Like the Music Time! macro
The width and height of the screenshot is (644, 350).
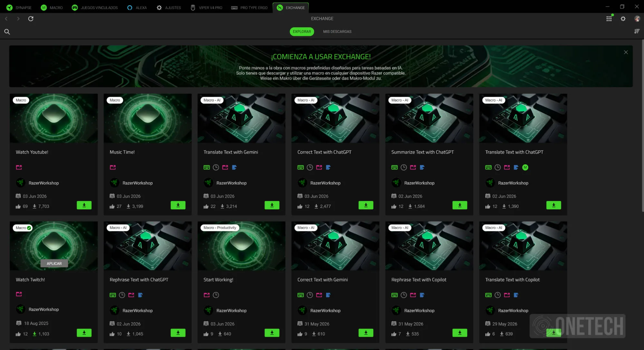coord(112,206)
